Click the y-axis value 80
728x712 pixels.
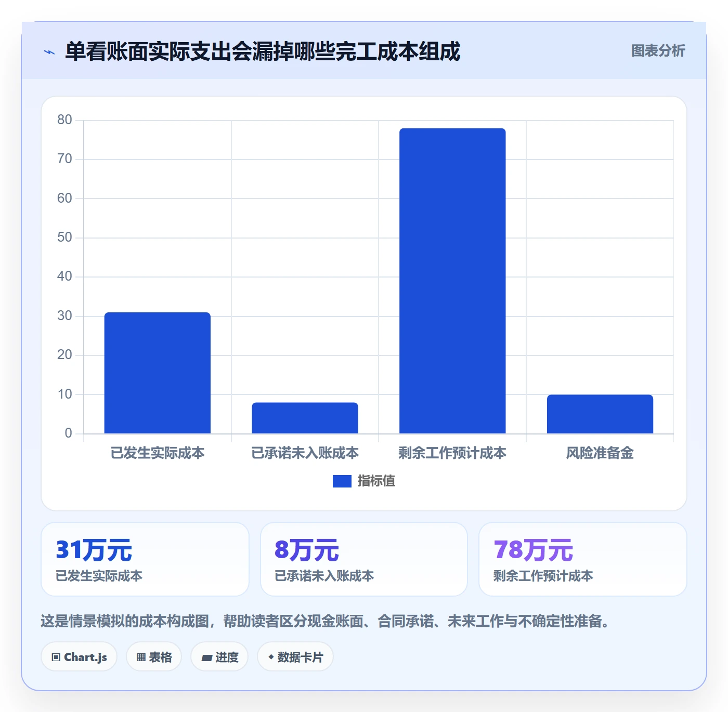click(x=65, y=120)
